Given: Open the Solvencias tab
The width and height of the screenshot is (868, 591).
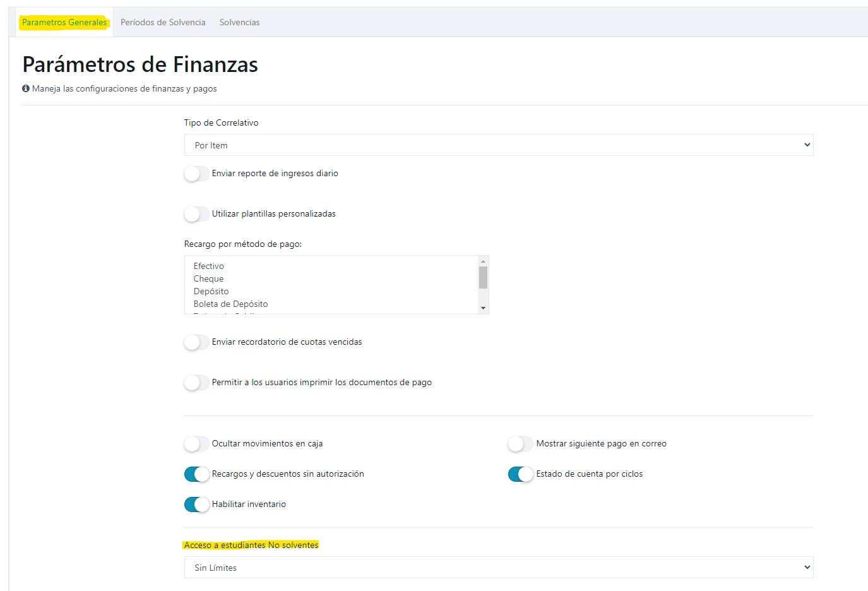Looking at the screenshot, I should pos(240,22).
